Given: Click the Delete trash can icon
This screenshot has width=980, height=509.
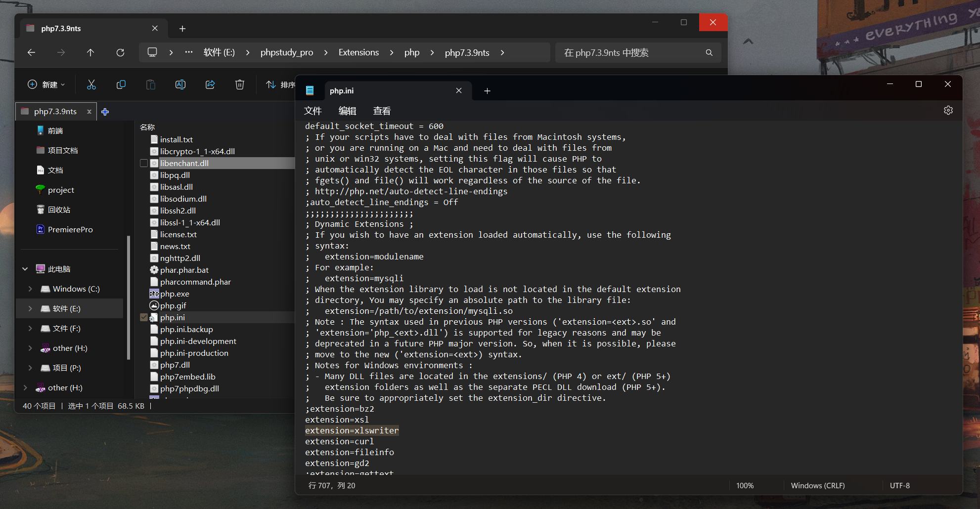Looking at the screenshot, I should (240, 85).
